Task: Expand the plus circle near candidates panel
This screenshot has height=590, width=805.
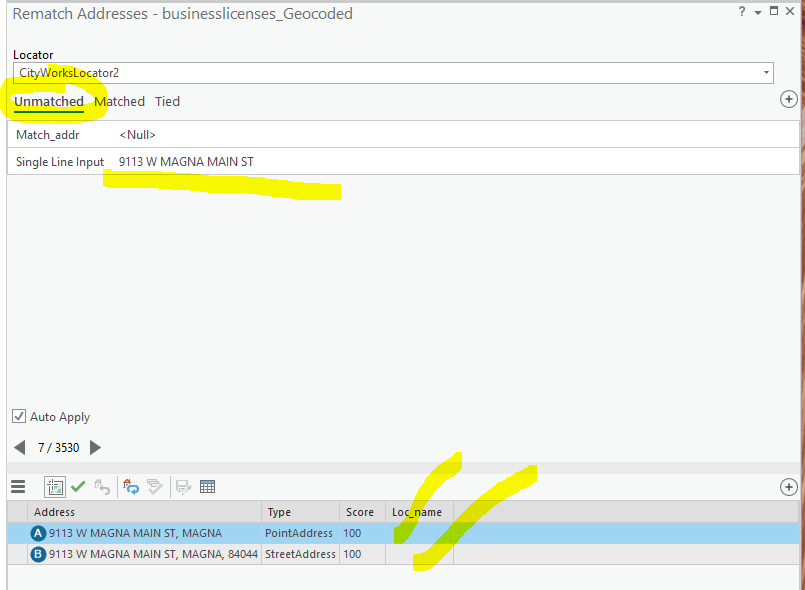Action: [789, 488]
